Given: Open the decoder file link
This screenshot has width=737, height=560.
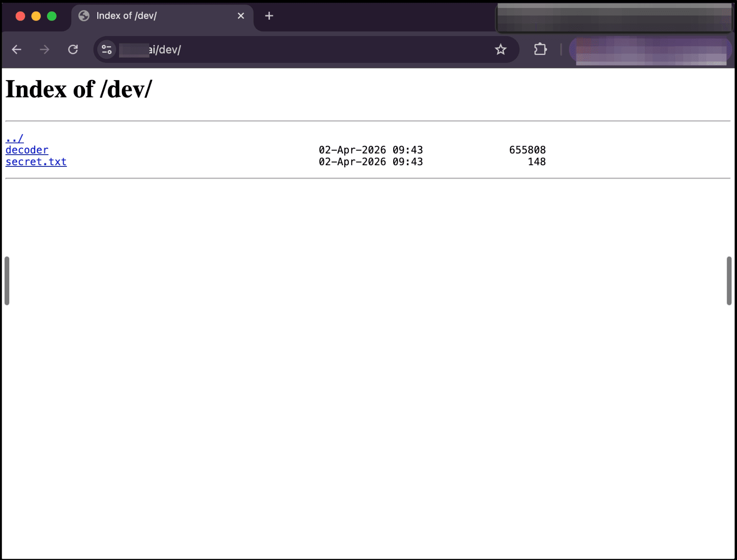Looking at the screenshot, I should point(27,150).
